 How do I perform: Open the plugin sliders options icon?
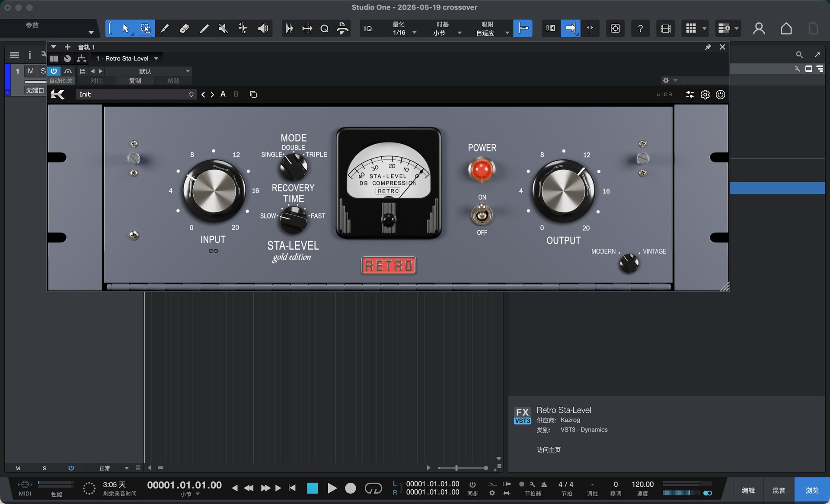tap(690, 95)
